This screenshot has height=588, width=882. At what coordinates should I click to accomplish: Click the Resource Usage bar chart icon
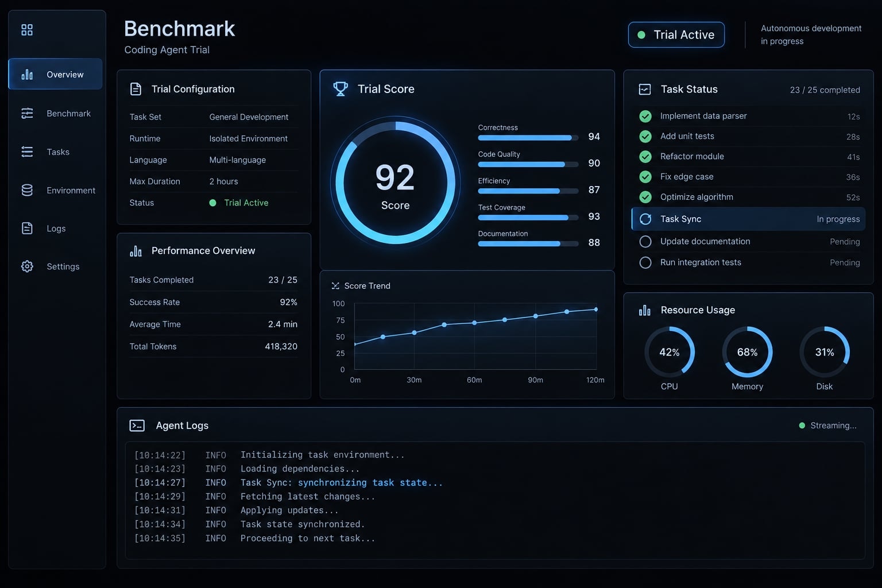pyautogui.click(x=645, y=310)
